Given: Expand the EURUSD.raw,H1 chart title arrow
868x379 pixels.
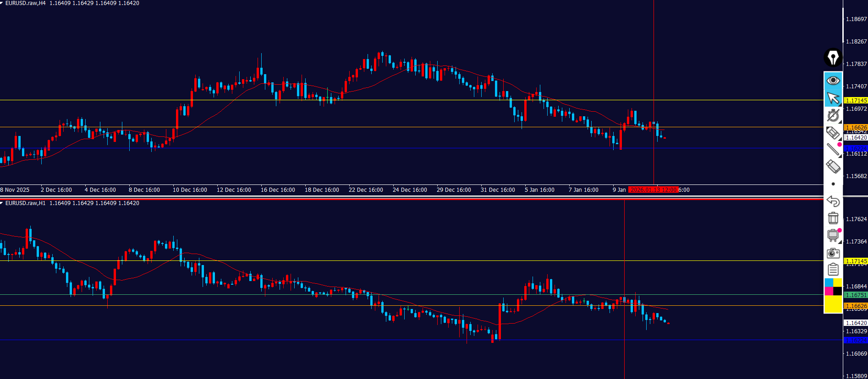Looking at the screenshot, I should point(2,203).
